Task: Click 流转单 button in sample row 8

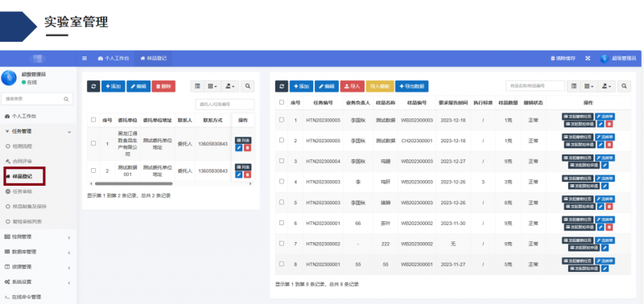Action: click(605, 261)
